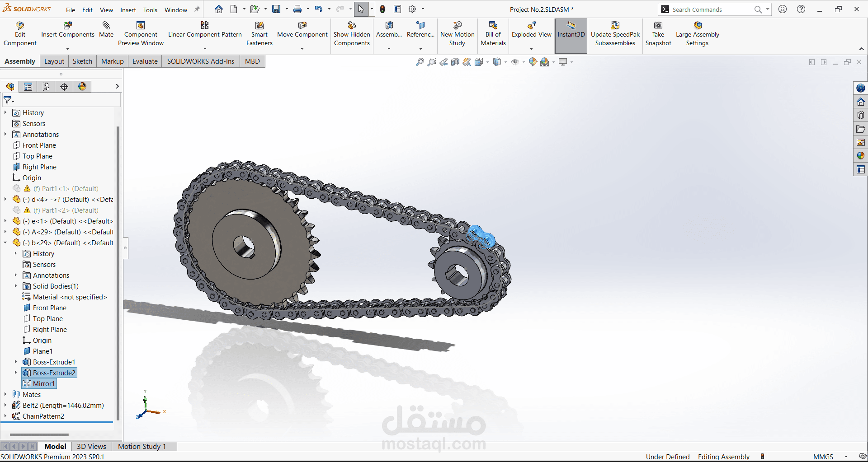The width and height of the screenshot is (868, 462).
Task: Click Update SpeedPak Subassemblies
Action: click(x=615, y=34)
